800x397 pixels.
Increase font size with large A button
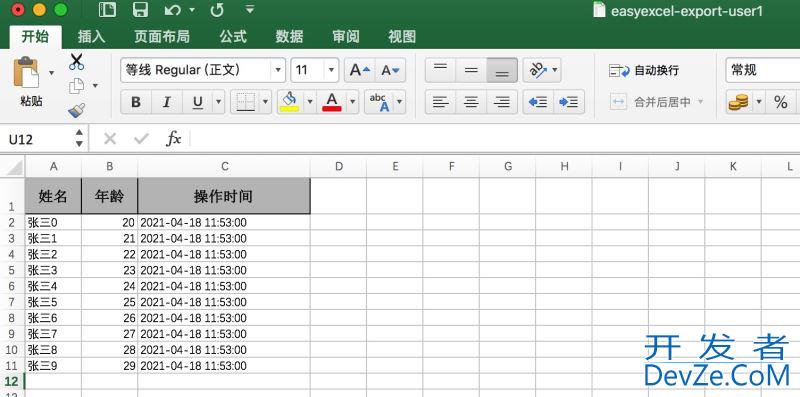360,70
